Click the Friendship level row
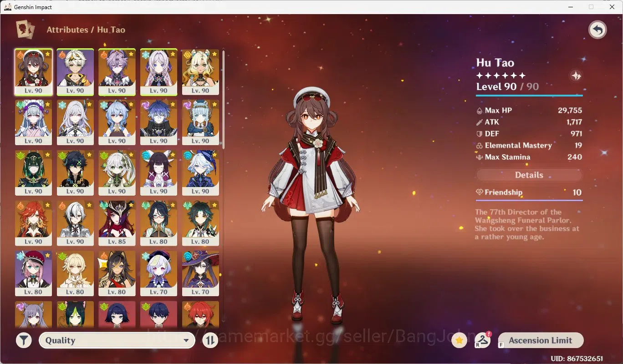 pyautogui.click(x=529, y=192)
